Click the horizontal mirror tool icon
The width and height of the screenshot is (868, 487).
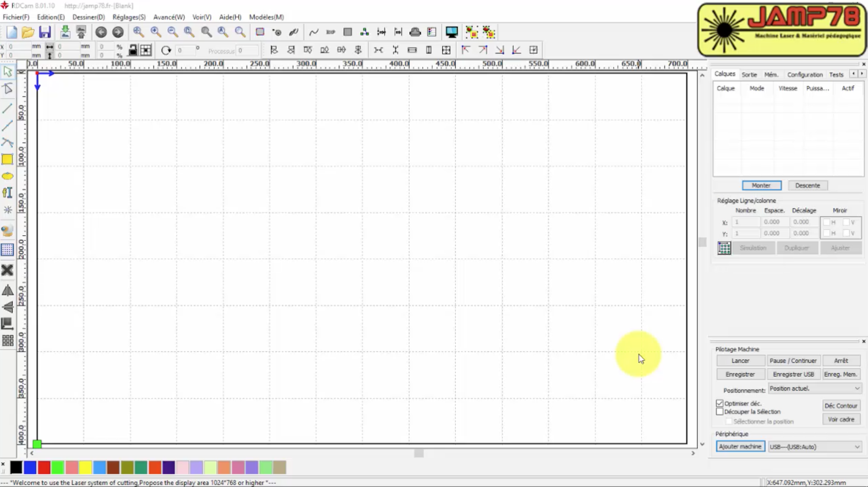click(7, 290)
